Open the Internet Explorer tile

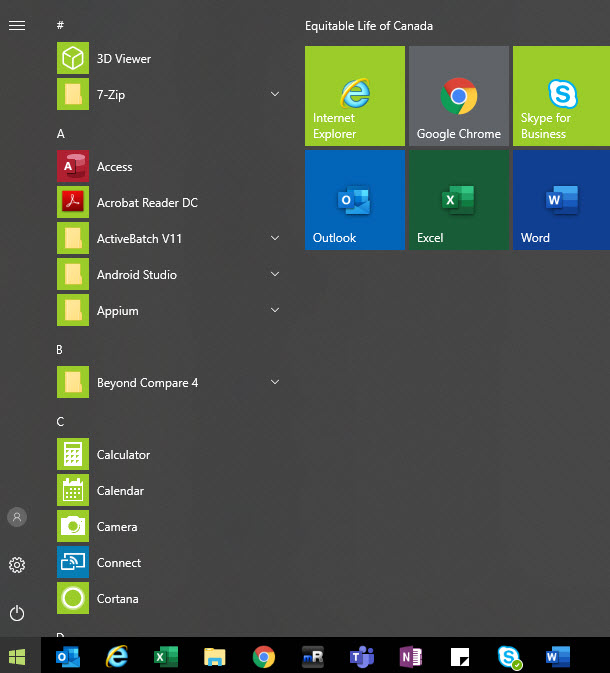[355, 96]
